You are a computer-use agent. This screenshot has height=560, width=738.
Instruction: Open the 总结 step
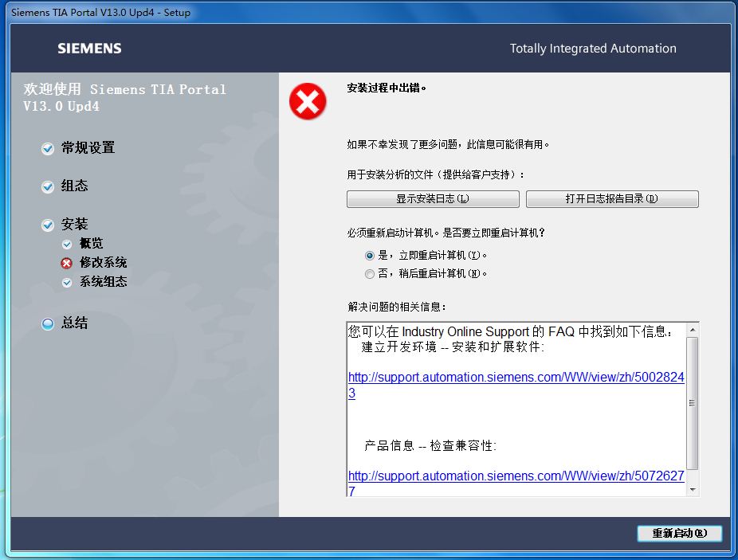pyautogui.click(x=74, y=323)
